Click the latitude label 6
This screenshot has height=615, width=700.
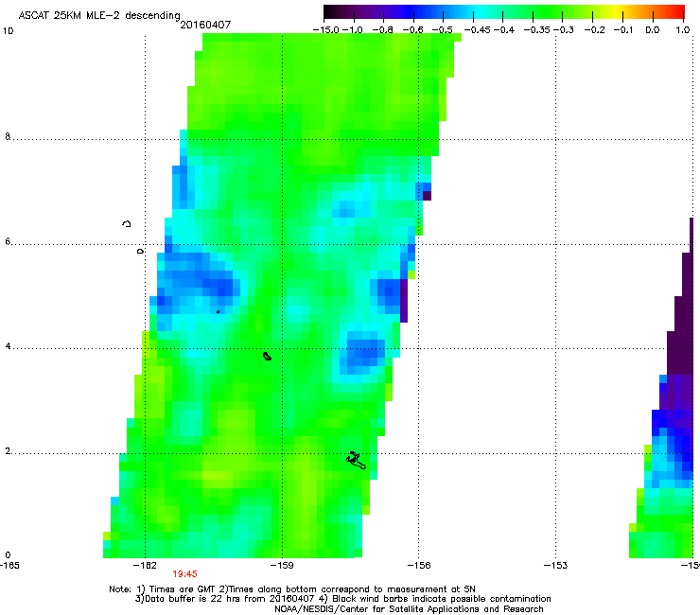coord(8,241)
